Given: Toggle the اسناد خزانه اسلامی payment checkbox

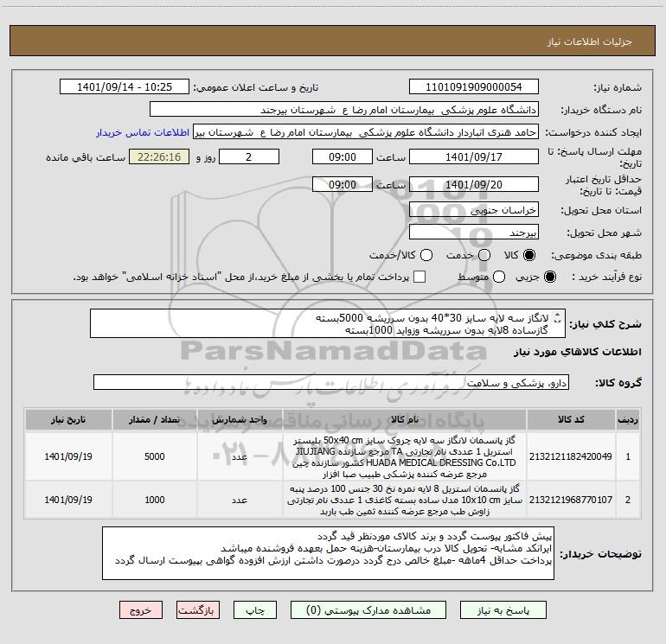Looking at the screenshot, I should (x=419, y=277).
